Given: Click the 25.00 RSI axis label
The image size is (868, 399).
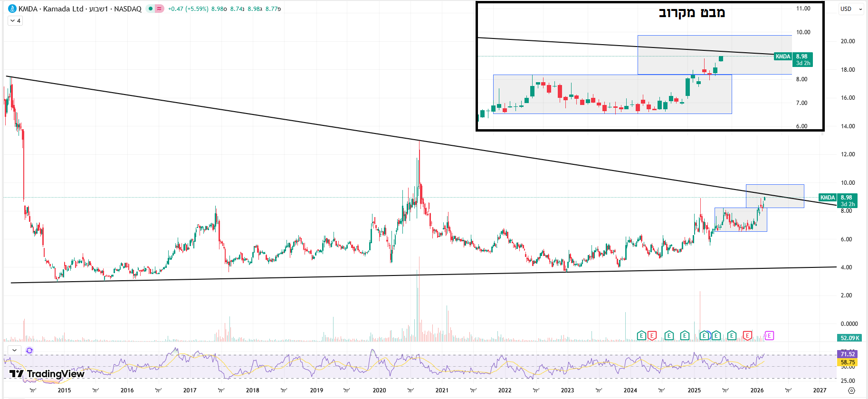Looking at the screenshot, I should (x=848, y=381).
